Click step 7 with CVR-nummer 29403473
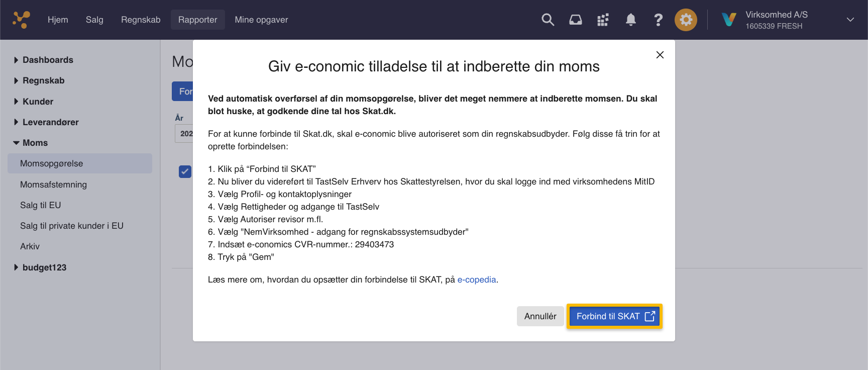The width and height of the screenshot is (868, 370). pyautogui.click(x=301, y=244)
